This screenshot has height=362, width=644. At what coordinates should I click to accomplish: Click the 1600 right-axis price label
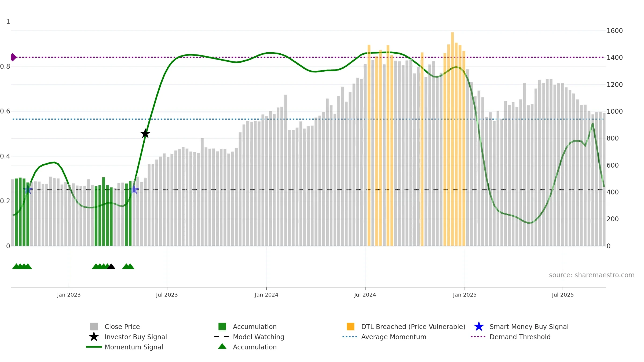point(614,31)
